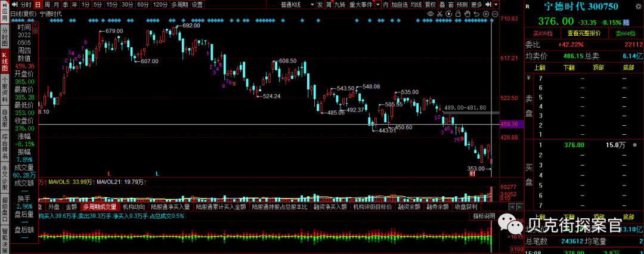Close the data info panel with X
The image size is (644, 254).
[x=35, y=24]
